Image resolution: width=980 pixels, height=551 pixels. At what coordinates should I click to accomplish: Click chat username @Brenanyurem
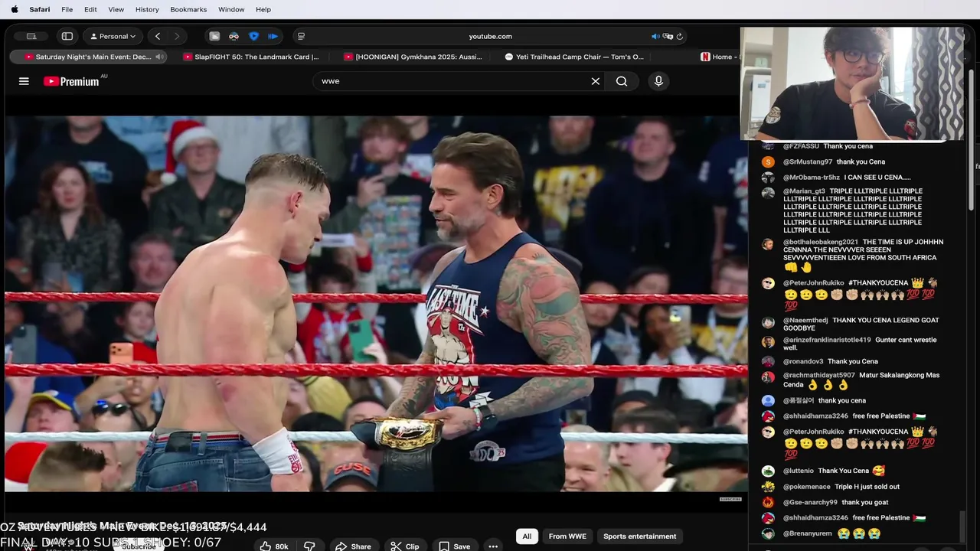tap(808, 533)
